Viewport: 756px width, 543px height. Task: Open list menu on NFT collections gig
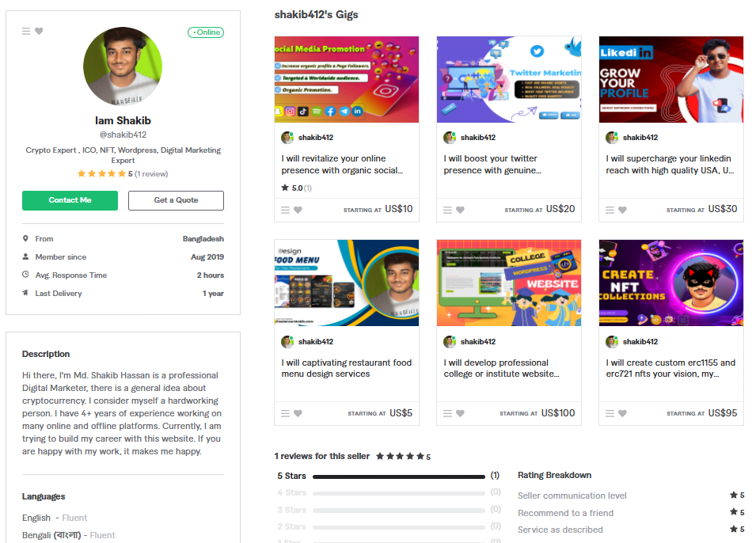click(x=610, y=414)
